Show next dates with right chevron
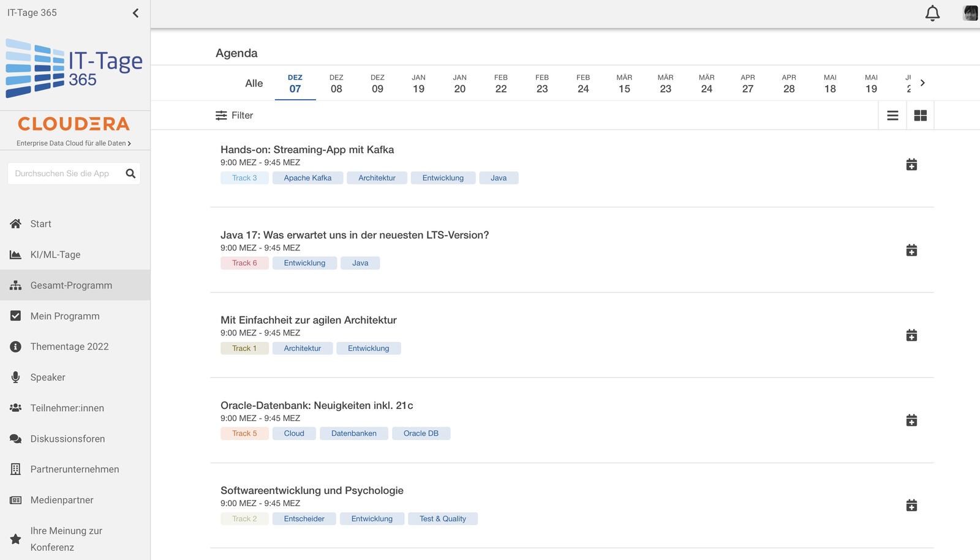Image resolution: width=980 pixels, height=560 pixels. pos(922,83)
